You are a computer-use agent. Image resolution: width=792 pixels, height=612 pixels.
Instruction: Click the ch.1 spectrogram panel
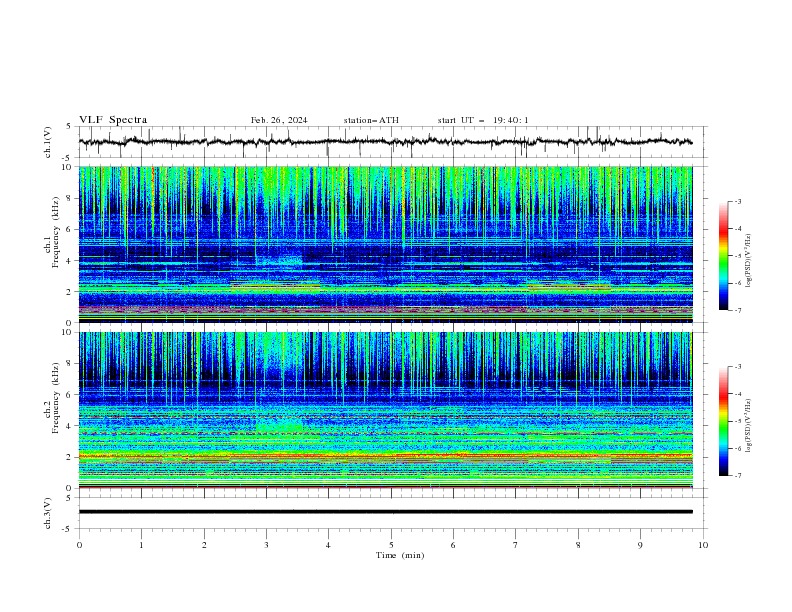pos(385,244)
